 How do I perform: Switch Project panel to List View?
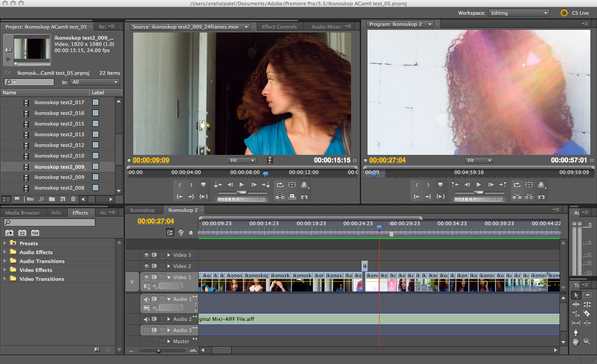click(x=7, y=199)
